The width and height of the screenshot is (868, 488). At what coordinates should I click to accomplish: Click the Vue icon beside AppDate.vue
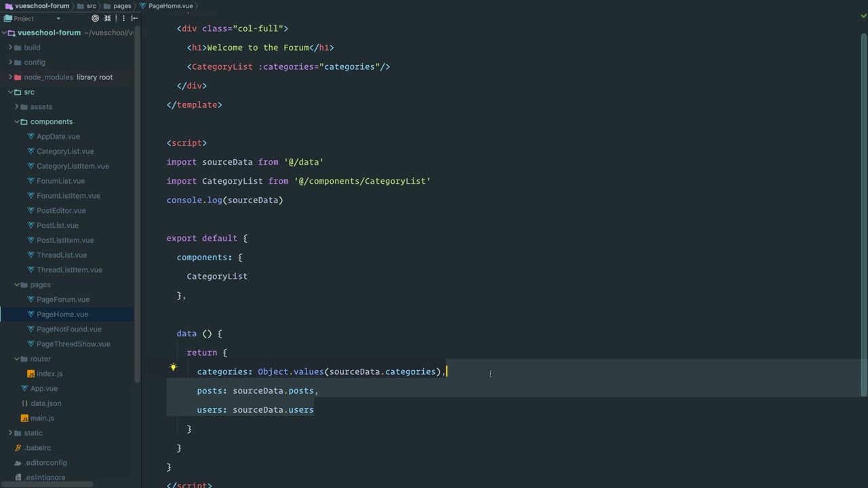31,136
